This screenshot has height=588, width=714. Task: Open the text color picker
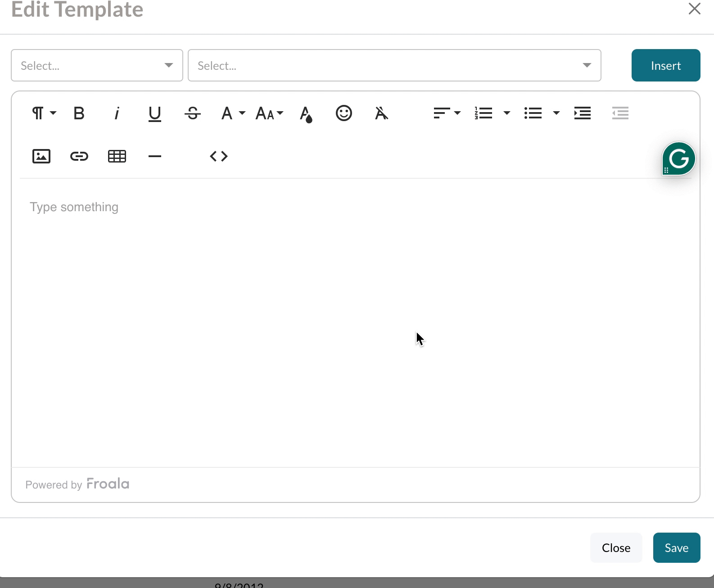(306, 113)
